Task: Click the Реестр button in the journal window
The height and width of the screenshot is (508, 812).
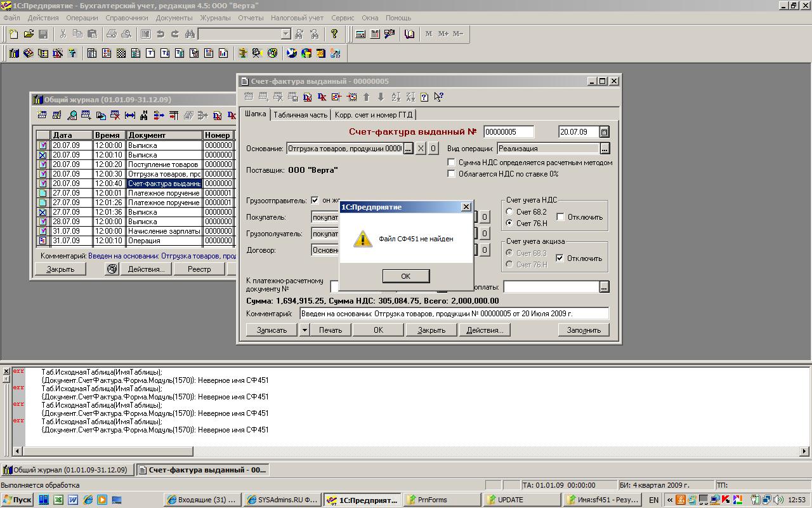Action: pos(199,269)
